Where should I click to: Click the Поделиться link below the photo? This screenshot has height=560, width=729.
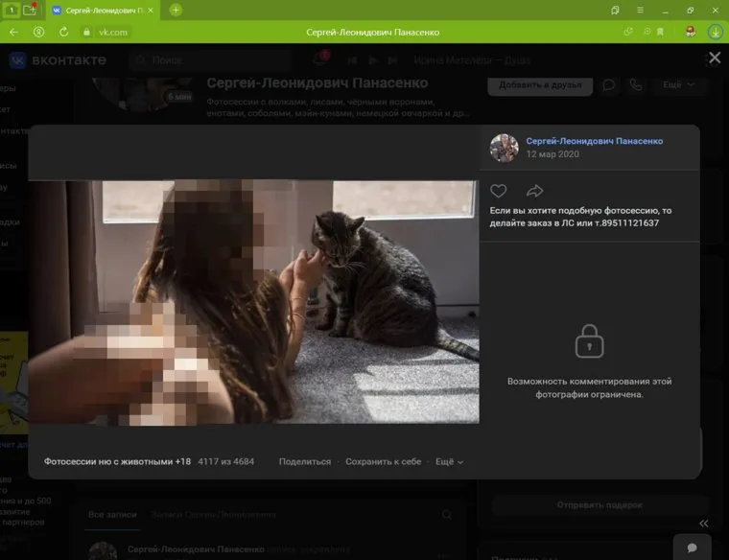(304, 461)
